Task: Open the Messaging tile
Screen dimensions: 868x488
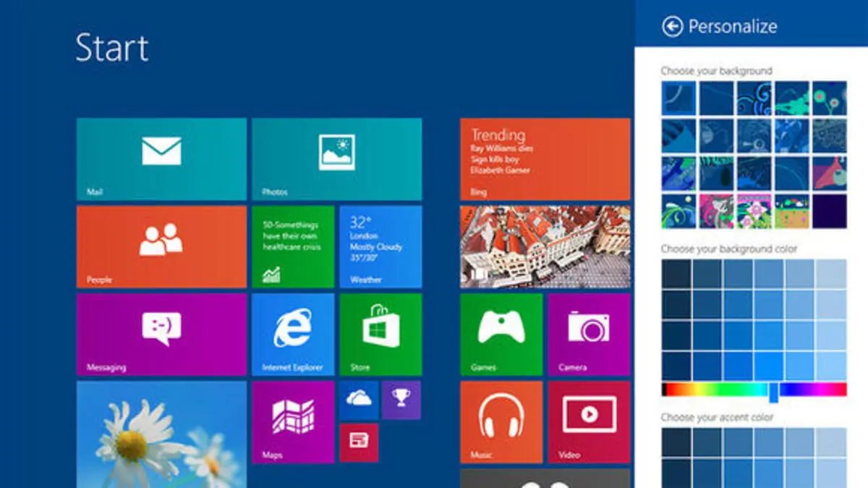Action: (161, 334)
